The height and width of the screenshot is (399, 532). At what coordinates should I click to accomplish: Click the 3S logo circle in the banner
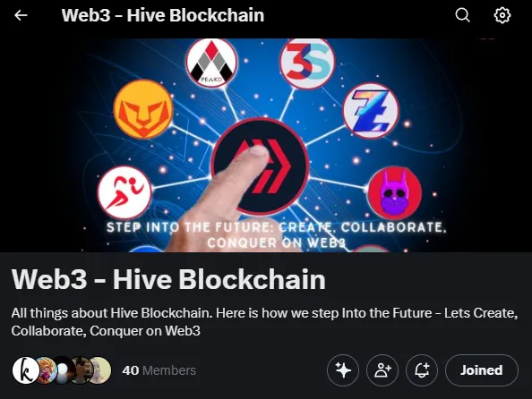point(307,63)
